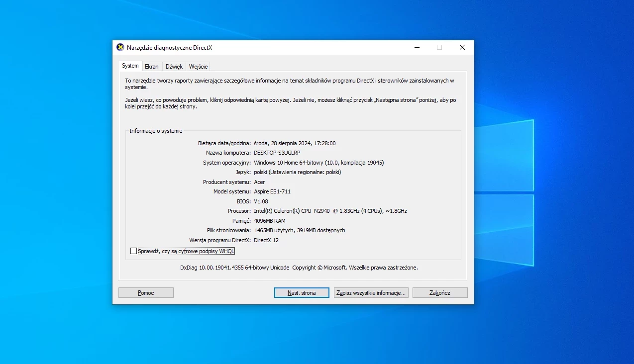Screen dimensions: 634x364
Task: Open the Wejście tab
Action: click(x=198, y=67)
